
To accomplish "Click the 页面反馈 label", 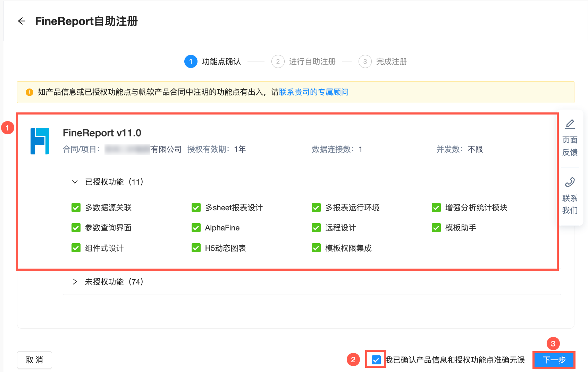I will 570,146.
